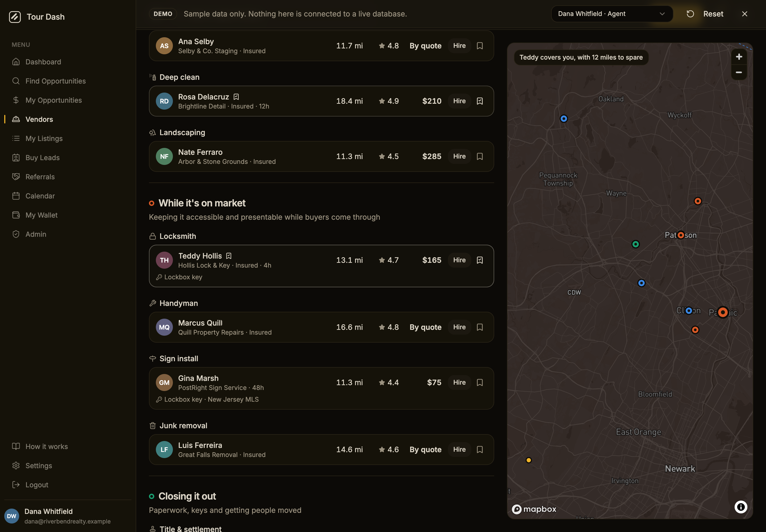Viewport: 766px width, 532px height.
Task: Bookmark Marcus Quill vendor
Action: [x=480, y=327]
